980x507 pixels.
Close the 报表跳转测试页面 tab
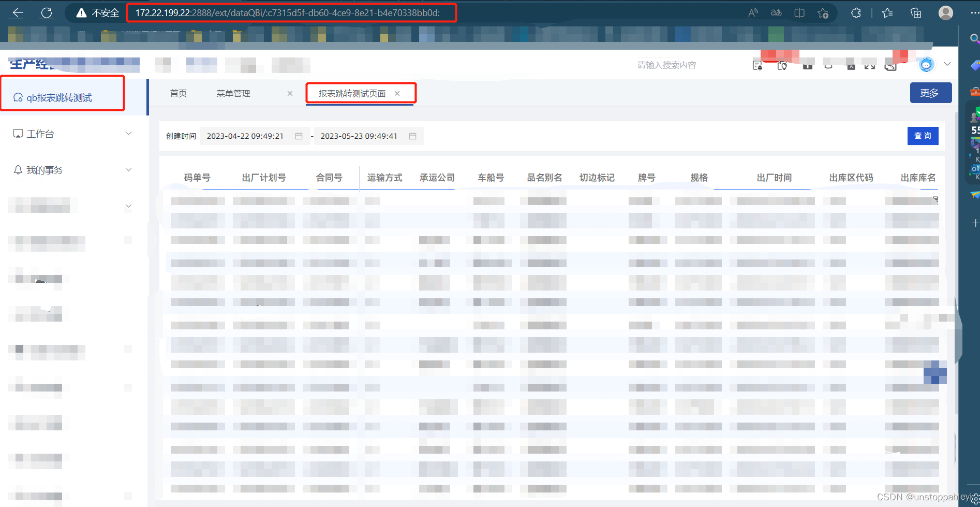pyautogui.click(x=397, y=93)
